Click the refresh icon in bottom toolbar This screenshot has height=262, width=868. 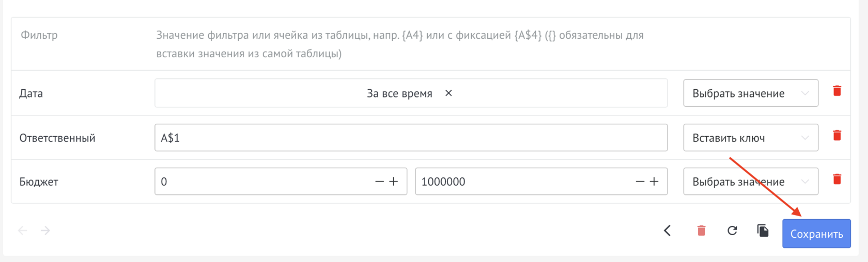pos(732,231)
